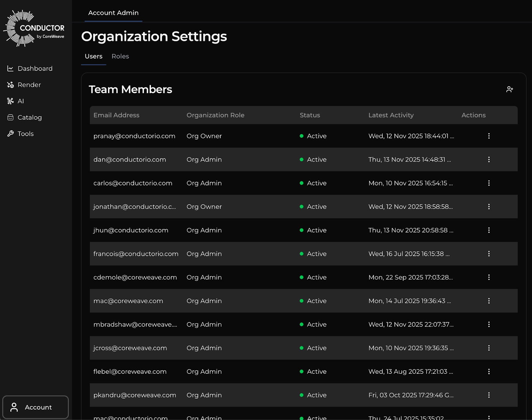Screen dimensions: 532x420
Task: Select the Users tab
Action: pos(93,56)
